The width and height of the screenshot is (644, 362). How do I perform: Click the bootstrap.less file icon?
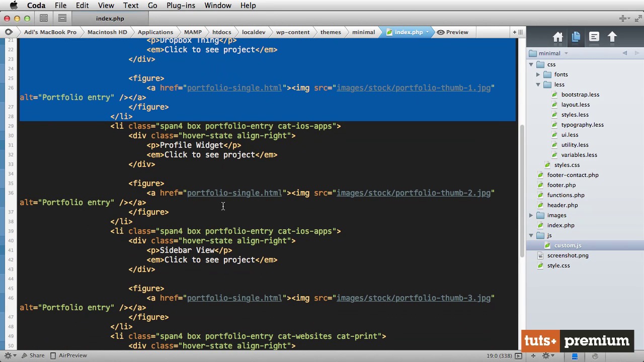click(x=555, y=95)
